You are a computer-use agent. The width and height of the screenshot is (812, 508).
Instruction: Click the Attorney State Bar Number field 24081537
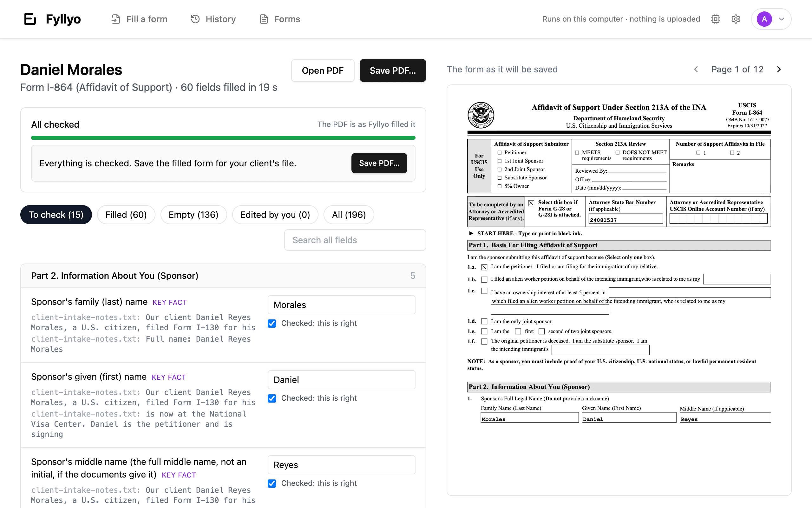click(x=626, y=219)
